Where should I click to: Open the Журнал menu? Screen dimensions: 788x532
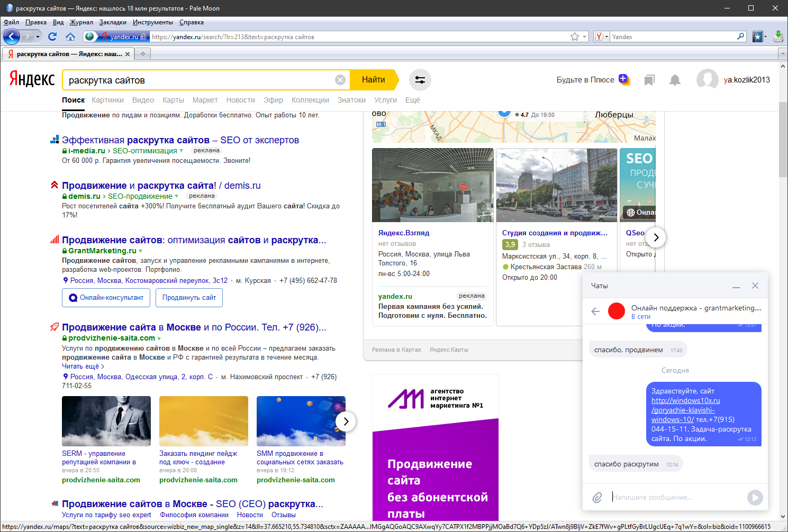click(81, 22)
